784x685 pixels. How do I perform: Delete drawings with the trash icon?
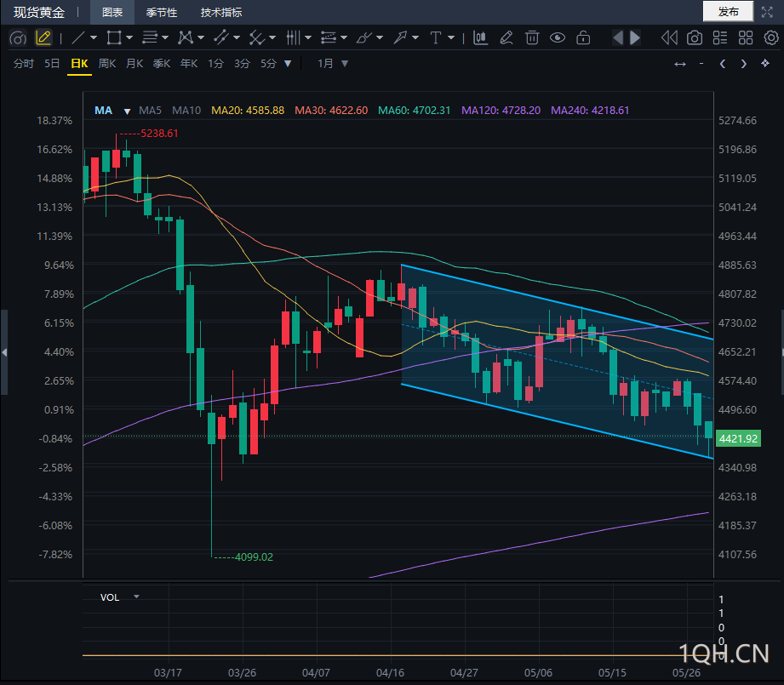tap(532, 38)
